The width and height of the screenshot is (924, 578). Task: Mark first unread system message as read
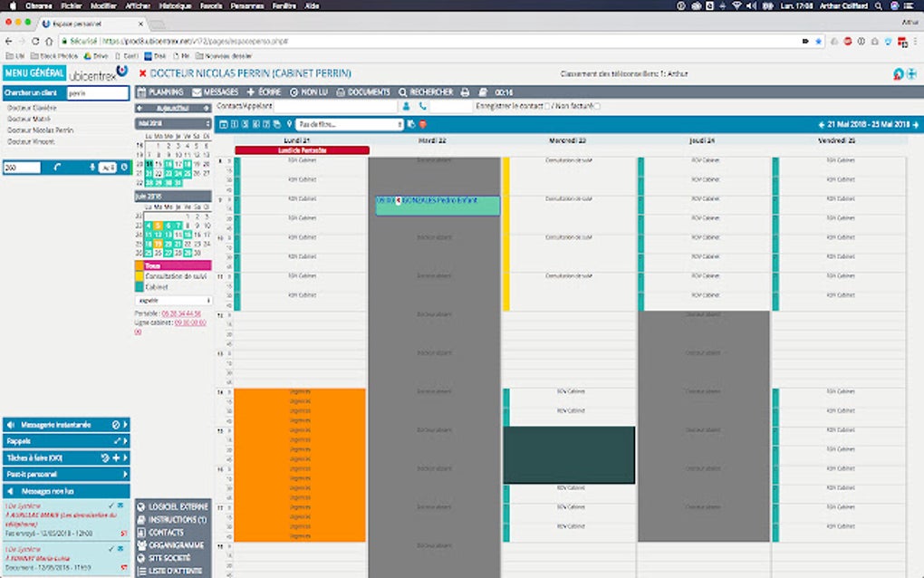[x=111, y=506]
